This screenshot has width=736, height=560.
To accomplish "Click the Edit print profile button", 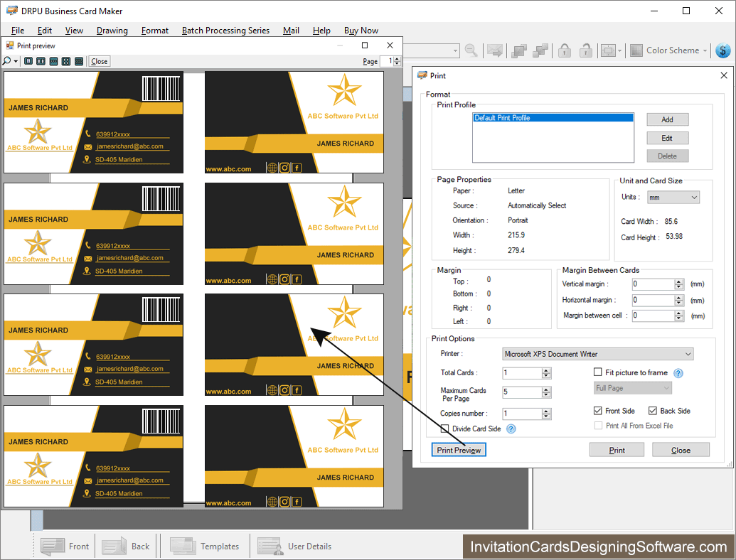I will [x=668, y=138].
